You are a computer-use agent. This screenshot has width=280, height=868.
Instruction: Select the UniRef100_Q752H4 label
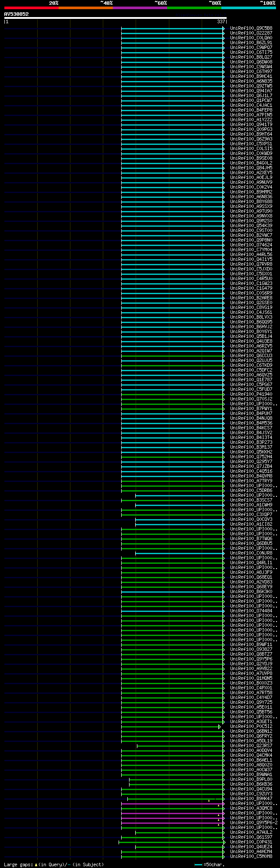[251, 457]
